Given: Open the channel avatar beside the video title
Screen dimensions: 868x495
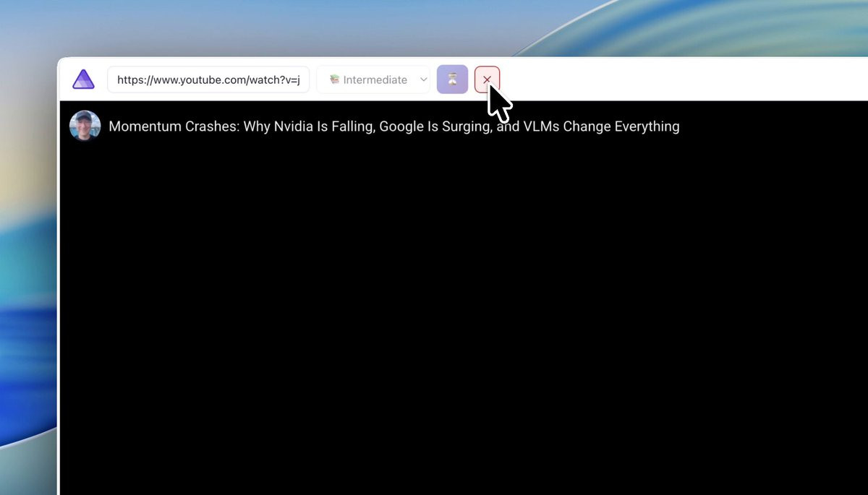Looking at the screenshot, I should [x=85, y=126].
